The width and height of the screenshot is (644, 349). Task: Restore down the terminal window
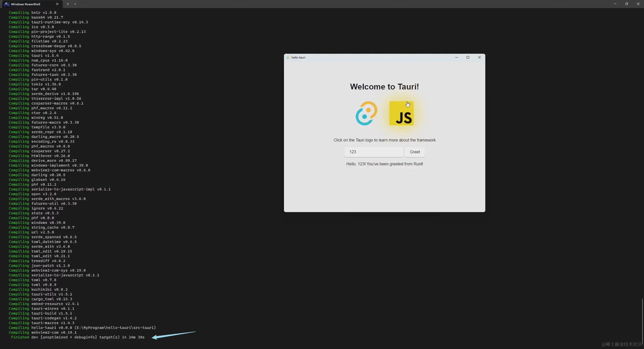pos(626,4)
